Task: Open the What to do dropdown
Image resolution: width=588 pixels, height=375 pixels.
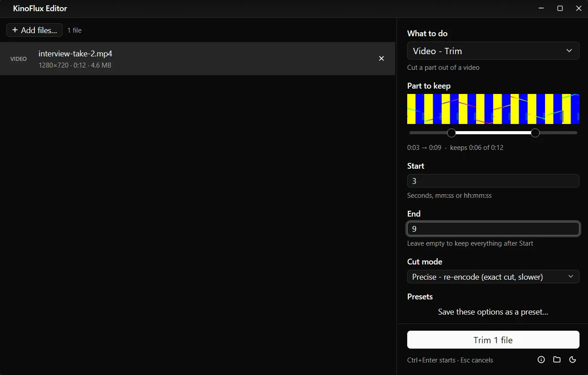Action: click(x=493, y=51)
